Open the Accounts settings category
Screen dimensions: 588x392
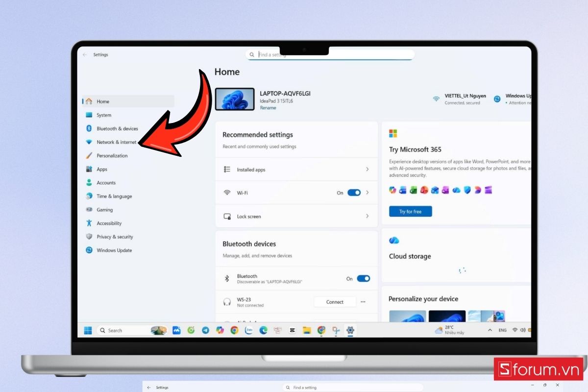coord(106,183)
